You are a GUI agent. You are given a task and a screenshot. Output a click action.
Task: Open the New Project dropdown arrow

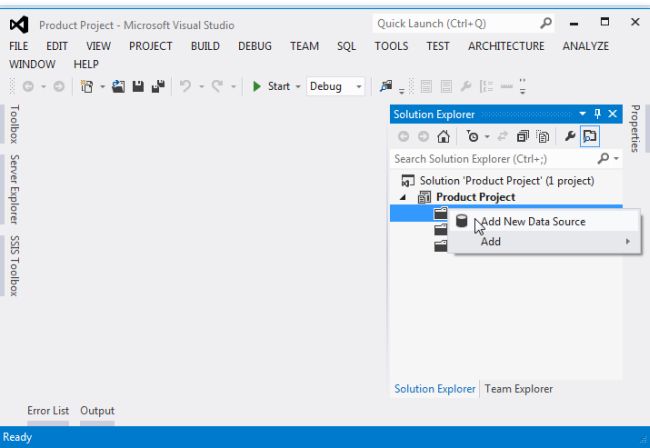coord(102,87)
